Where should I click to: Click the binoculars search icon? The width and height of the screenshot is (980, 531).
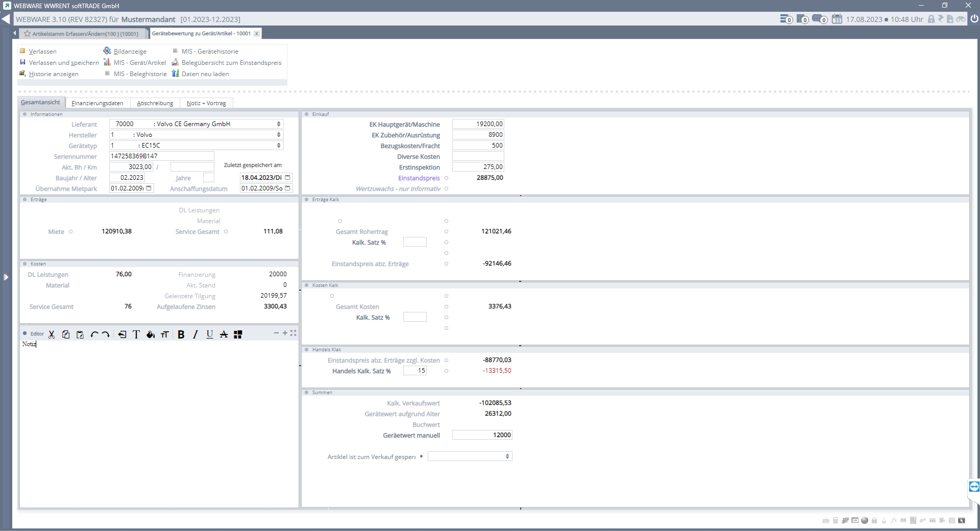[961, 19]
